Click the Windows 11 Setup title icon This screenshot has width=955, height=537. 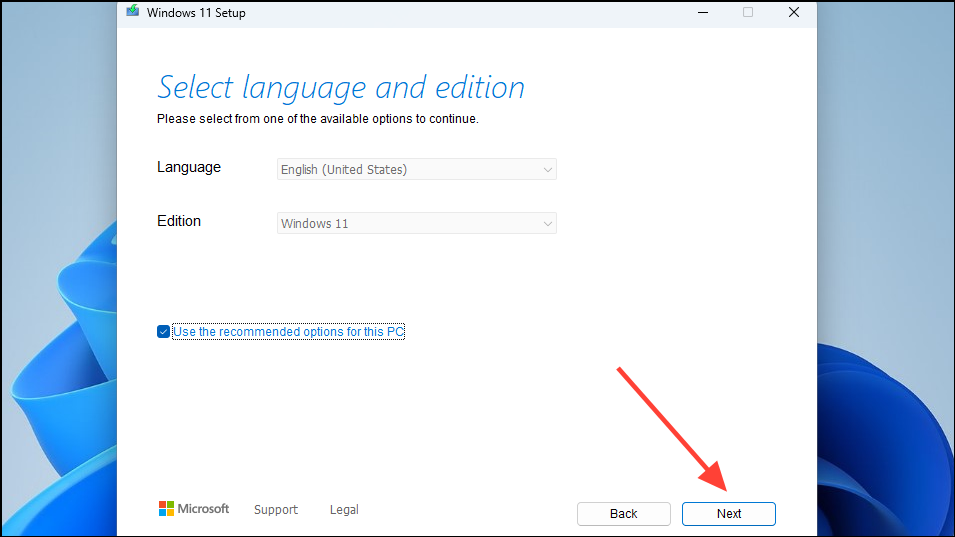[133, 11]
